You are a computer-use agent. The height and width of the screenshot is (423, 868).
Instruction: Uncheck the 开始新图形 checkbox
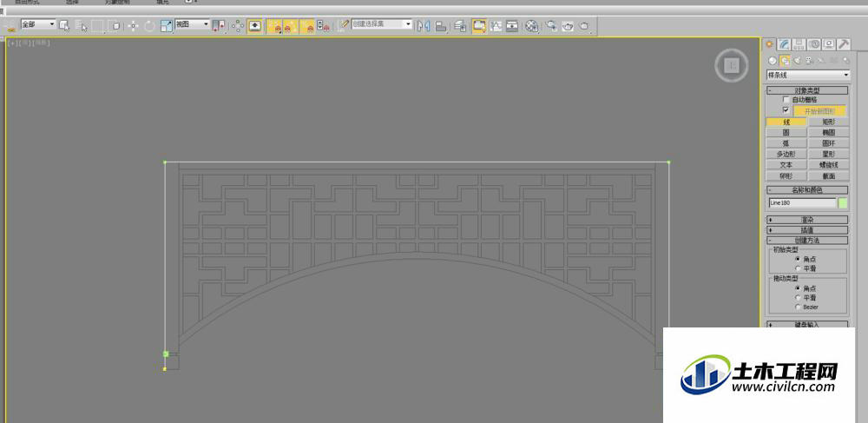click(786, 110)
